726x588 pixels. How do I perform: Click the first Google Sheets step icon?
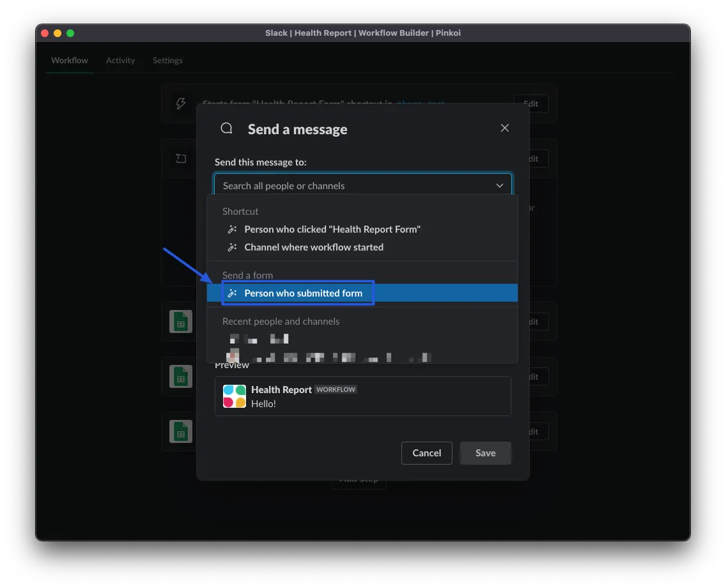click(181, 321)
